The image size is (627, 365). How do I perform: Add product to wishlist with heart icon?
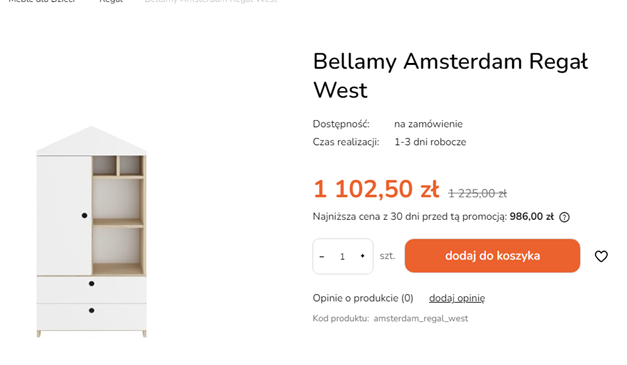point(601,256)
